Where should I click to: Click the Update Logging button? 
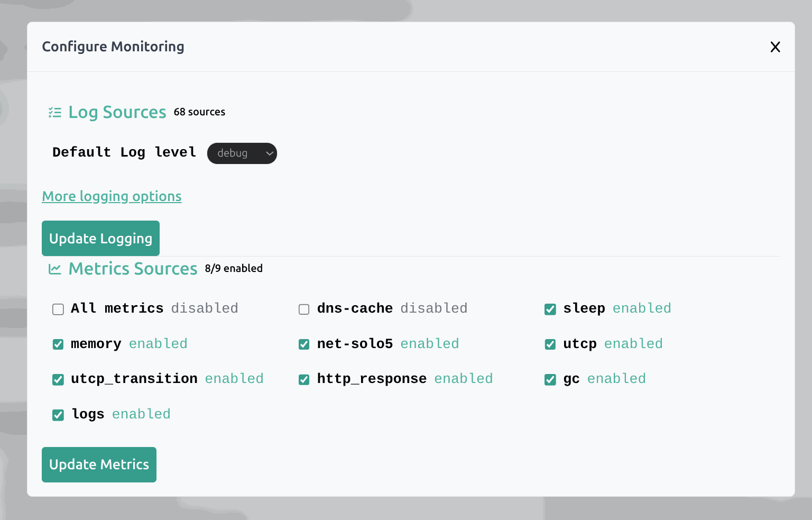(100, 239)
